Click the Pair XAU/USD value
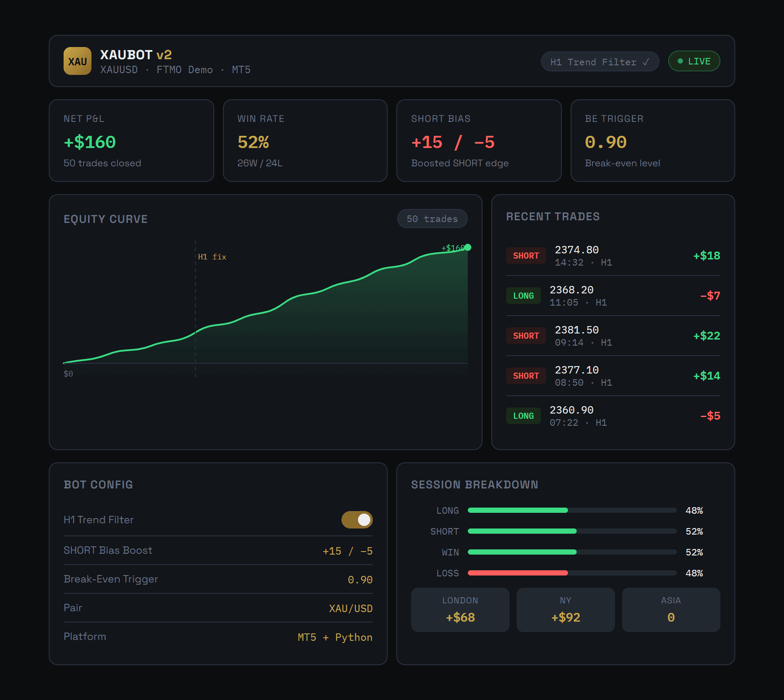This screenshot has height=700, width=784. (351, 609)
